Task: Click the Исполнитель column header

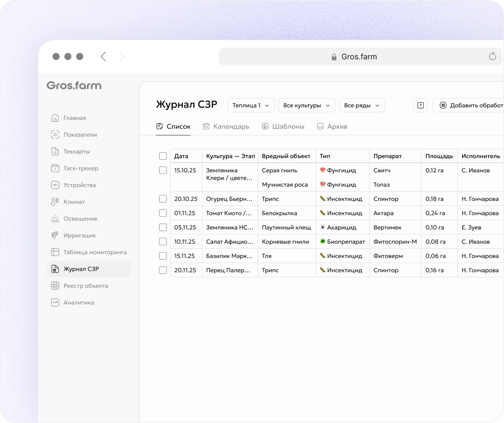Action: pyautogui.click(x=481, y=156)
